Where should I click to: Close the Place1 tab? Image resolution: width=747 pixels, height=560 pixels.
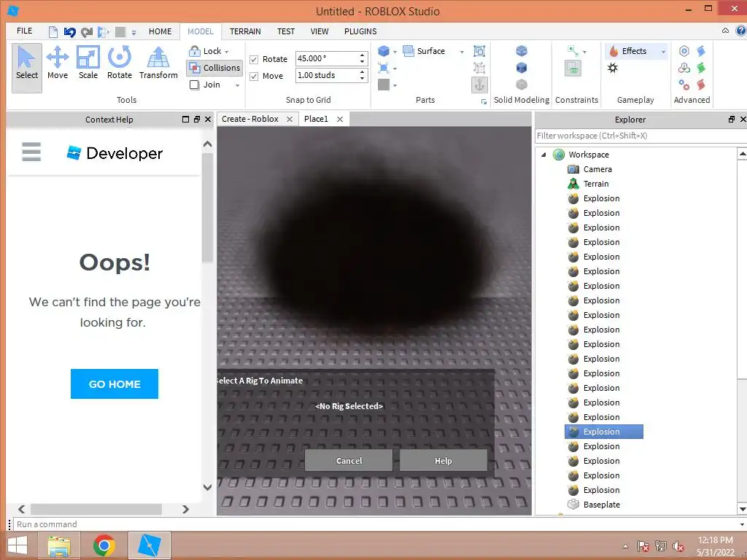[340, 119]
